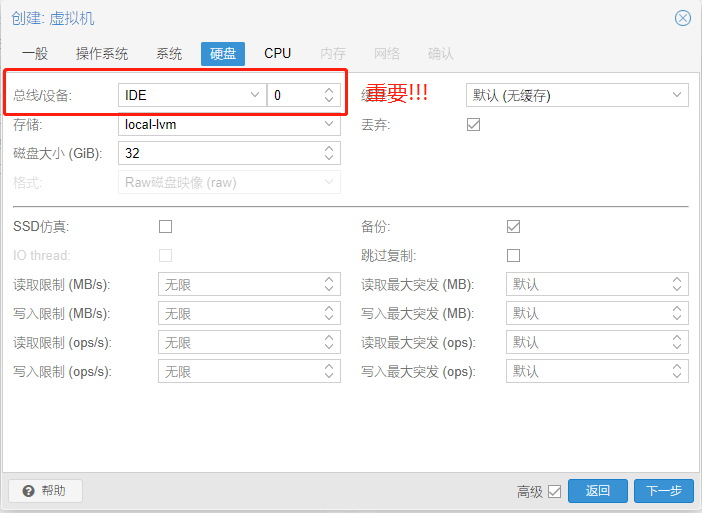702x513 pixels.
Task: Close the Create VM dialog
Action: click(683, 18)
